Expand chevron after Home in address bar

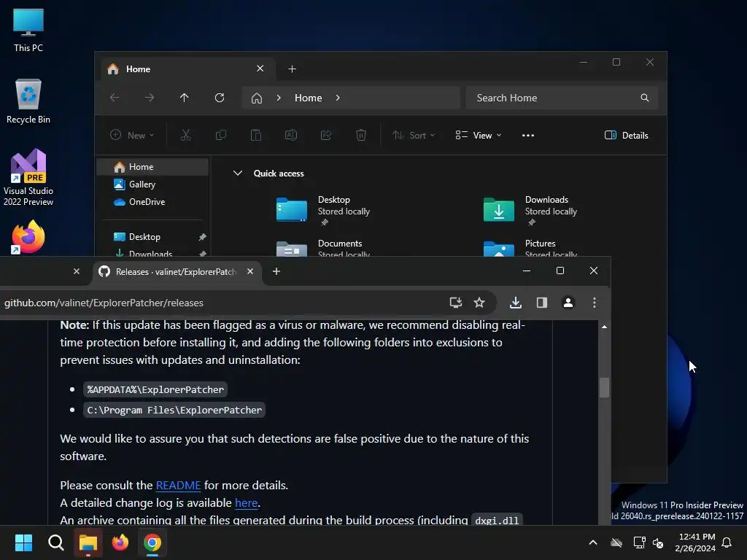[338, 98]
